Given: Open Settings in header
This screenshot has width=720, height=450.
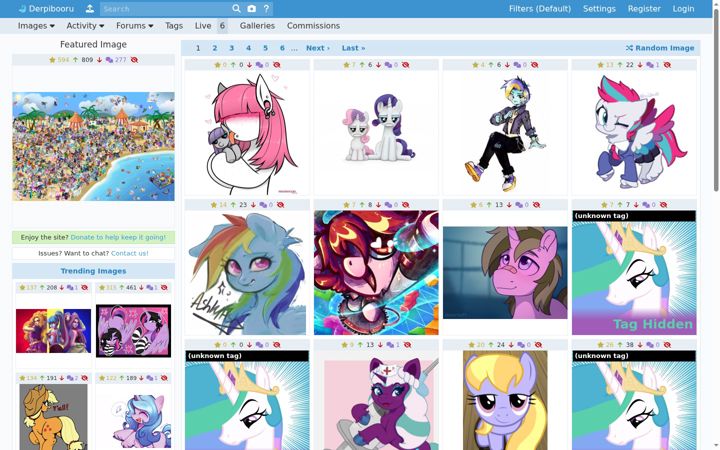Looking at the screenshot, I should point(599,9).
